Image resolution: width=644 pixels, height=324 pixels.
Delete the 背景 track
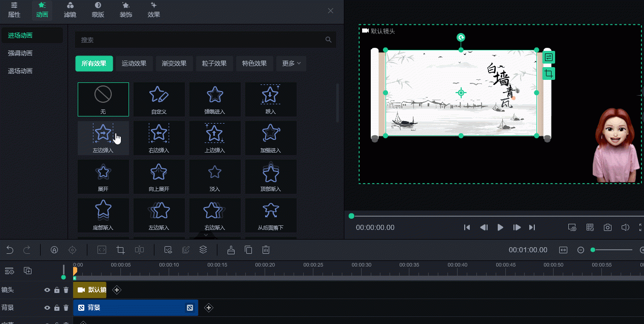tap(66, 308)
